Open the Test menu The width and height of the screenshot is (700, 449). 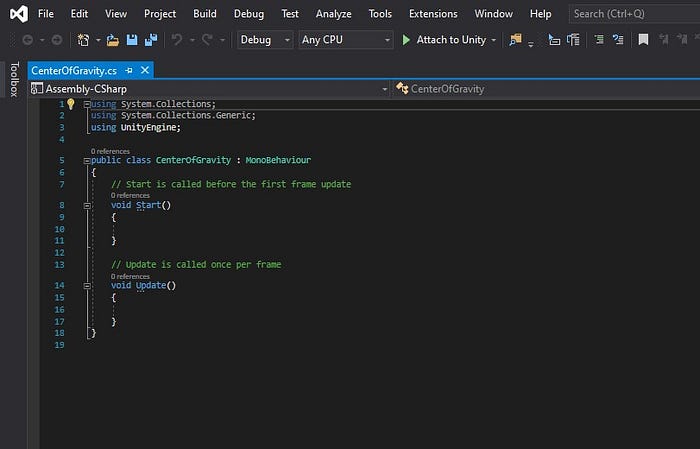click(x=290, y=14)
